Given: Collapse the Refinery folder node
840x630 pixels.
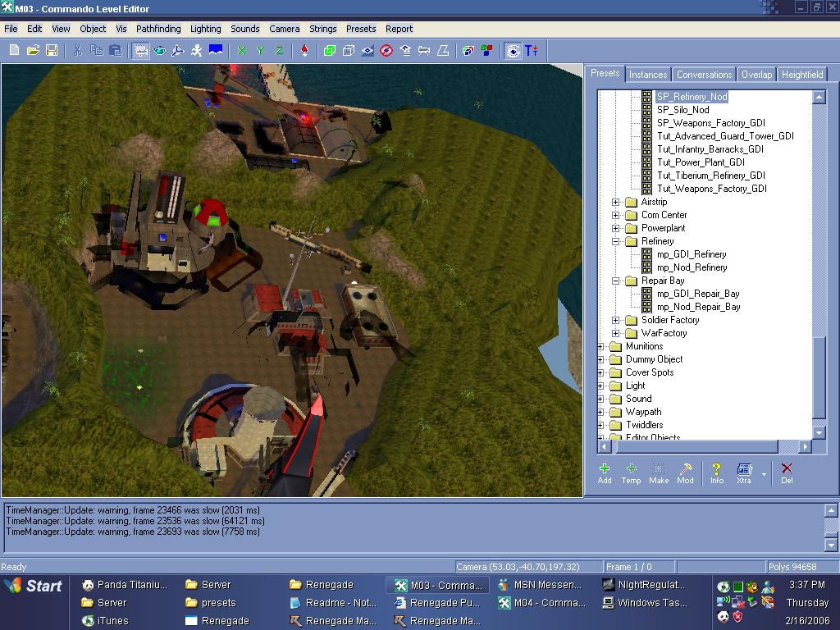Looking at the screenshot, I should (x=616, y=241).
